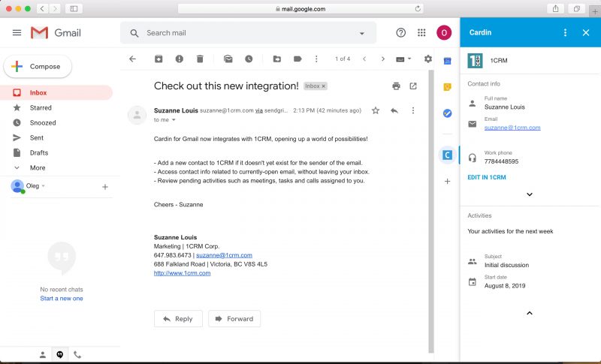This screenshot has height=364, width=601.
Task: Print this email
Action: (397, 86)
